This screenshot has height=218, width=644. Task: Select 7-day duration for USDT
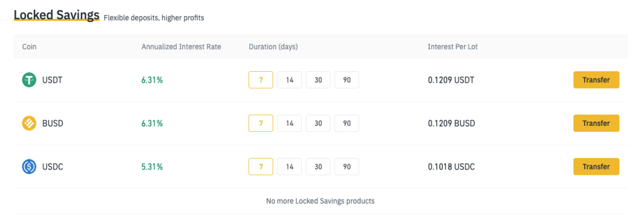261,80
